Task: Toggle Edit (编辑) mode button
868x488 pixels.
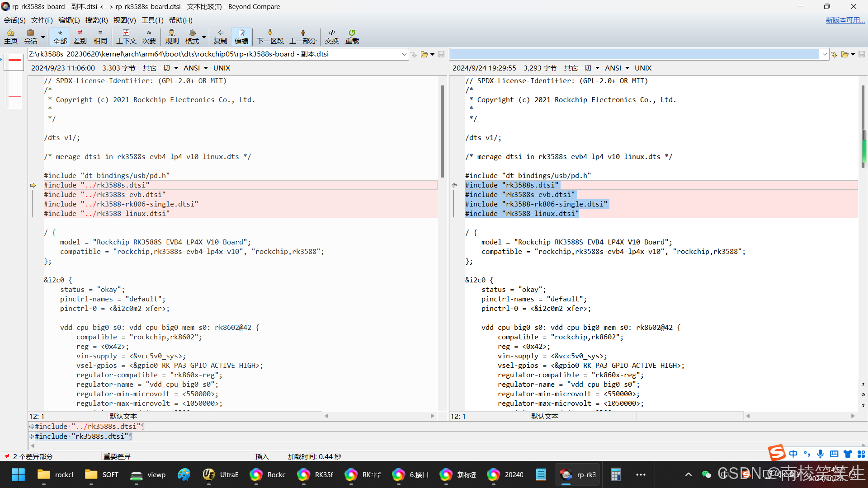Action: tap(241, 37)
